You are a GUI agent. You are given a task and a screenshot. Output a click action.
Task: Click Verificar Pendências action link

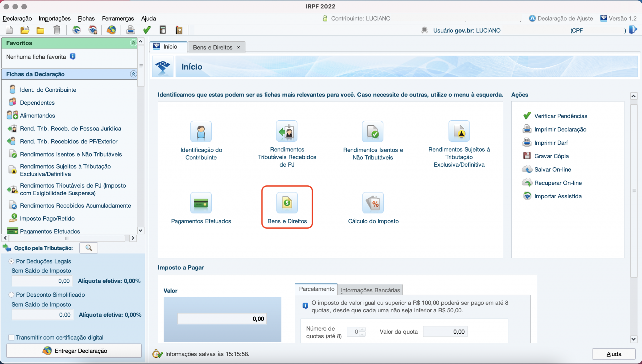[560, 116]
